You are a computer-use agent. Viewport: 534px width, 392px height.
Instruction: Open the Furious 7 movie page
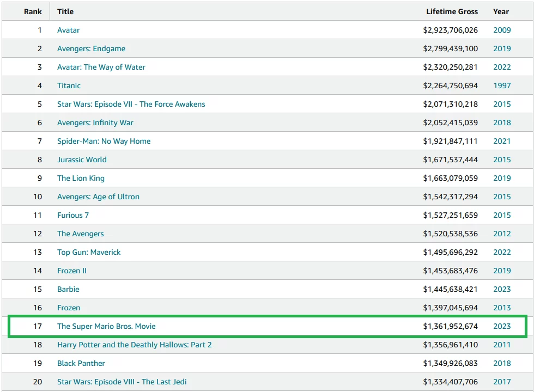click(73, 215)
